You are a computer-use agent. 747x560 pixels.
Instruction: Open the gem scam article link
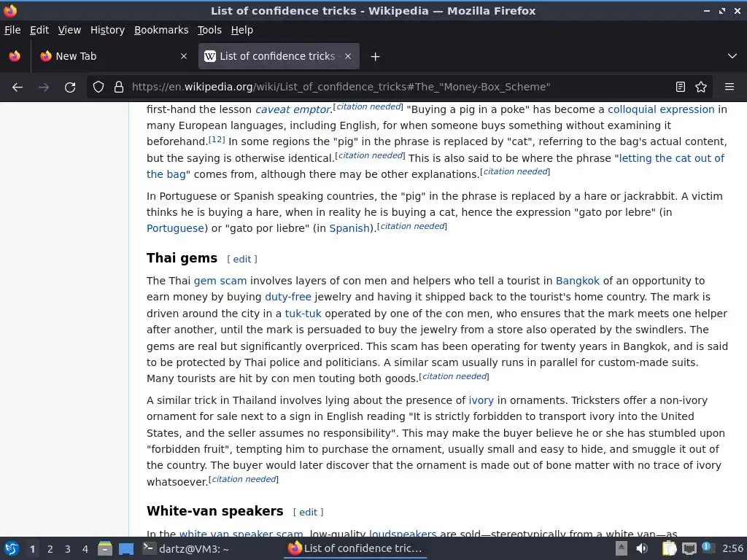click(220, 281)
